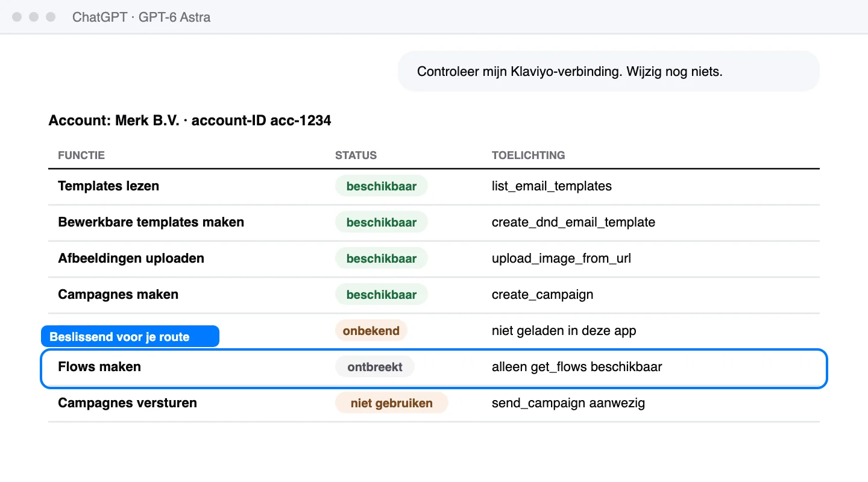
Task: Click the beschikbaar badge in Templates lezen row
Action: point(382,186)
